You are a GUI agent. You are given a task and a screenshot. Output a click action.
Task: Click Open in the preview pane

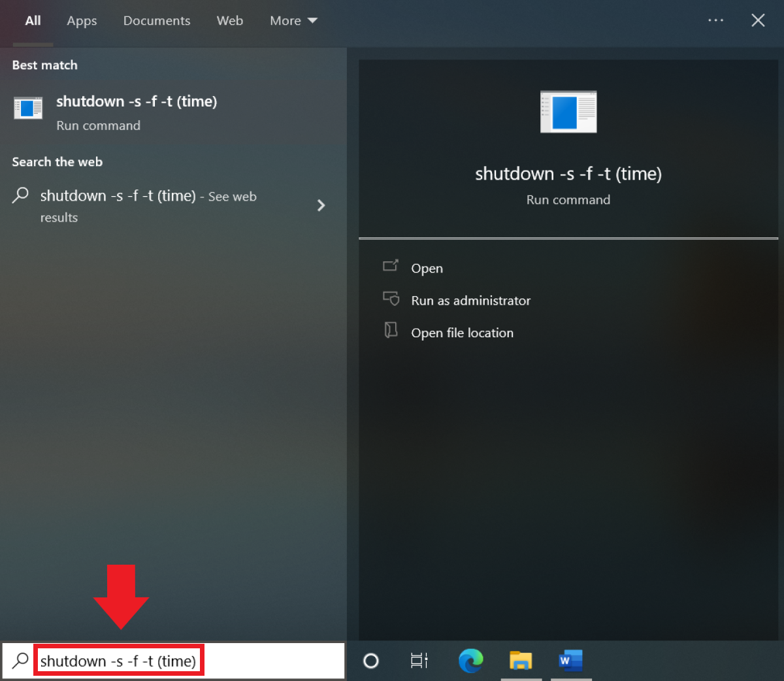pos(427,268)
